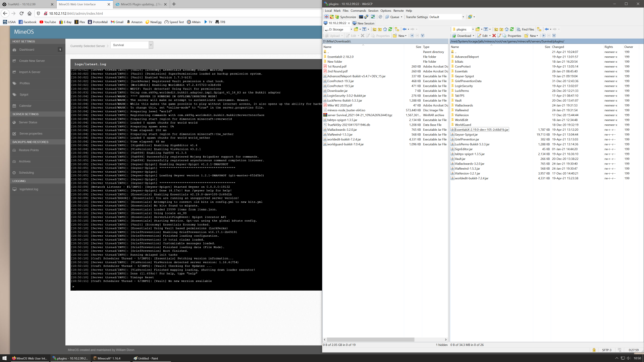Click the remote panel red delete X
644x362 pixels.
(494, 36)
